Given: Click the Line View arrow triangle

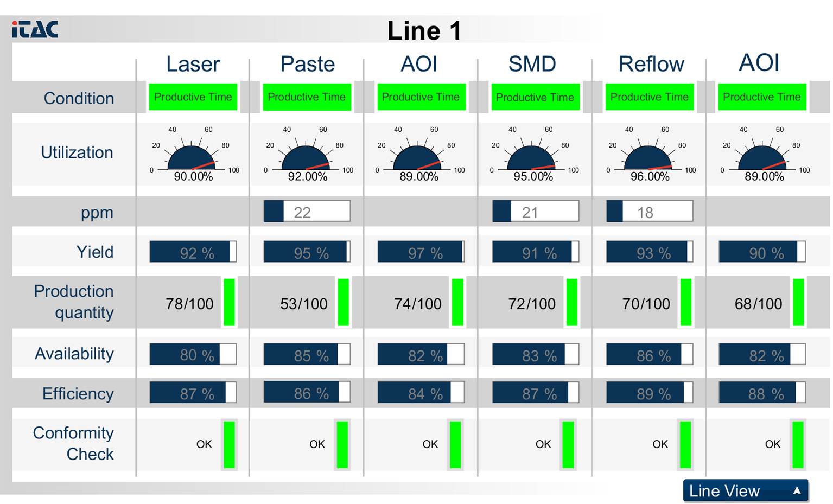Looking at the screenshot, I should point(797,491).
